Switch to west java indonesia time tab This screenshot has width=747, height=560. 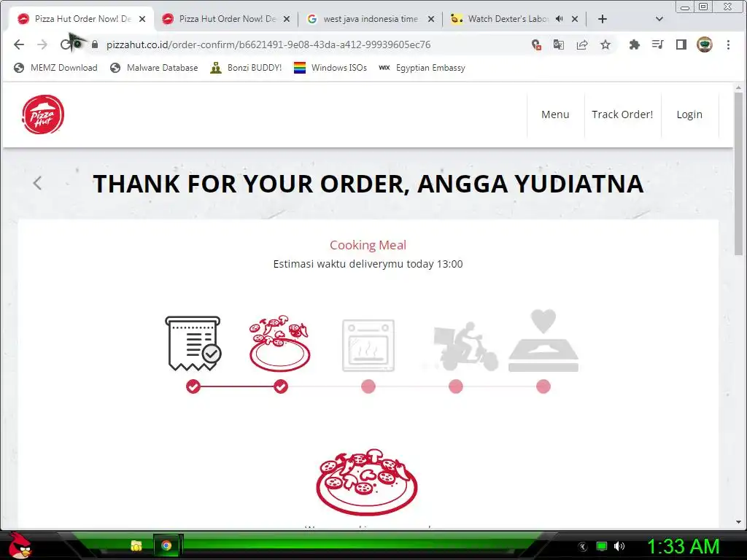pyautogui.click(x=369, y=19)
